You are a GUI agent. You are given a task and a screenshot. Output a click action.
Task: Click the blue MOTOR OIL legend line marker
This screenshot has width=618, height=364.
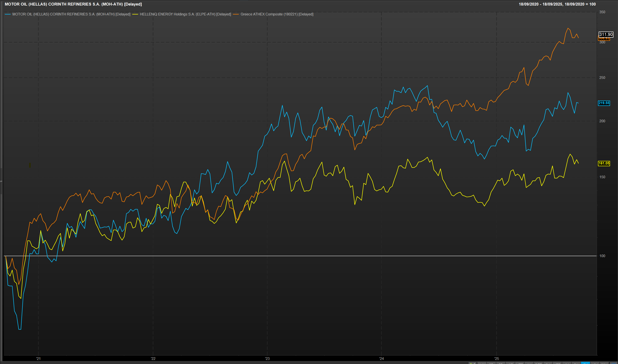8,14
